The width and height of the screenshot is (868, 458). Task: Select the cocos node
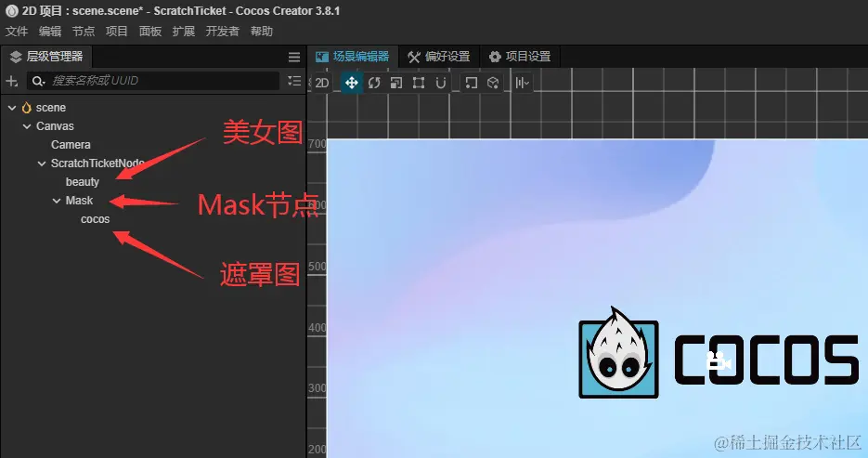pyautogui.click(x=96, y=219)
